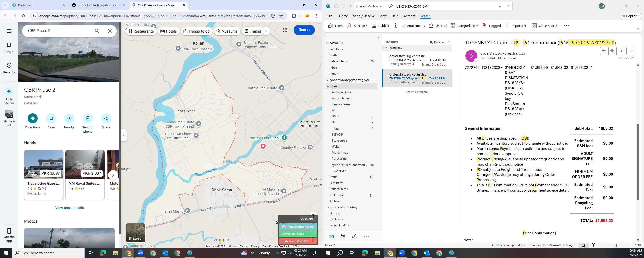
Task: Bookmark this Chrome tab with star
Action: [x=281, y=16]
